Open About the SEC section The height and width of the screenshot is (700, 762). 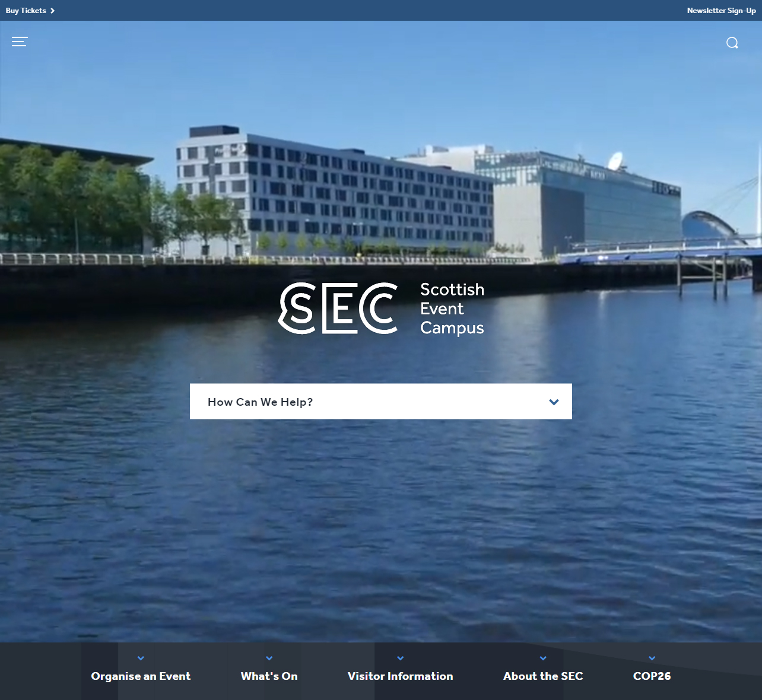coord(543,676)
